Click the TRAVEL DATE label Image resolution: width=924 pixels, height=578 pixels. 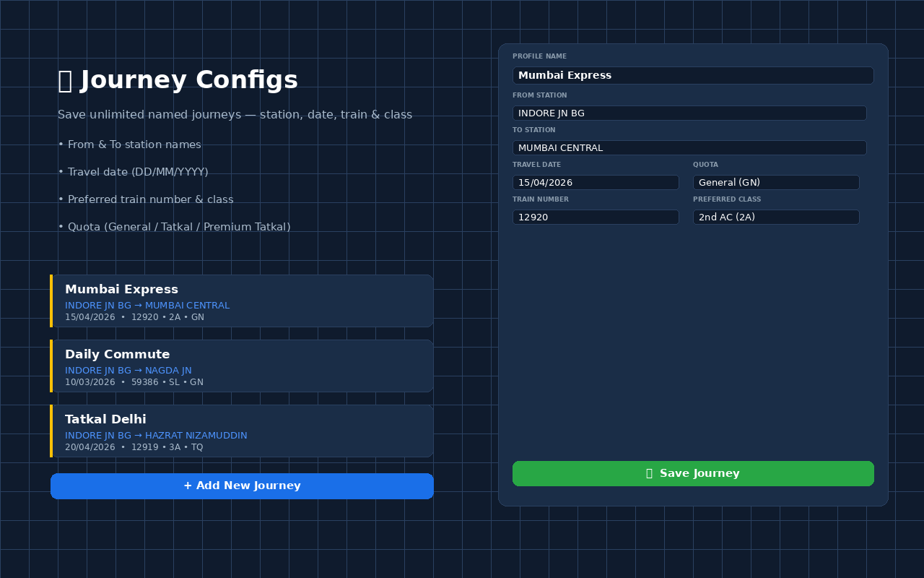point(536,165)
